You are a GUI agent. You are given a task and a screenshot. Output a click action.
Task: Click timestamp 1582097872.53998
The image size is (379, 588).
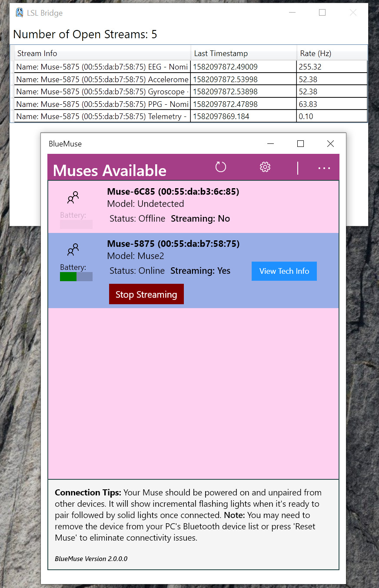coord(225,79)
